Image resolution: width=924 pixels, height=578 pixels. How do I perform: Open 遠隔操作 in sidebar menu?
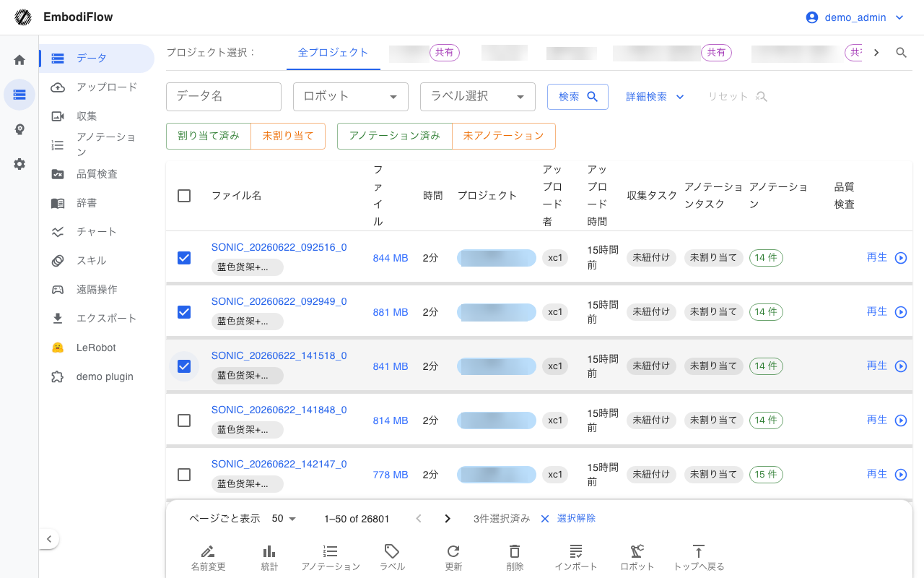[97, 290]
